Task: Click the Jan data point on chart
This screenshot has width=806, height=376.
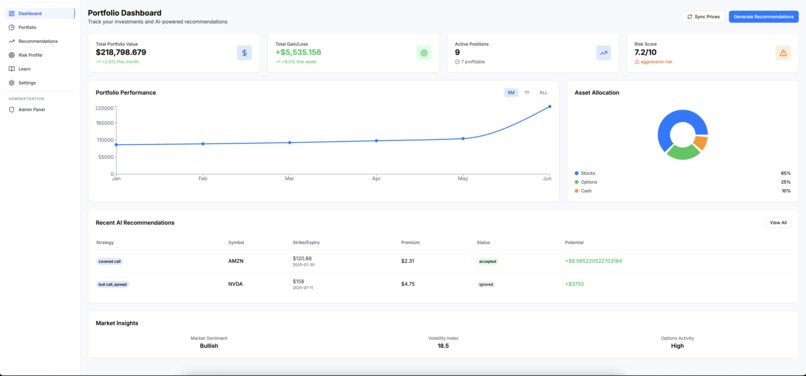Action: tap(116, 145)
